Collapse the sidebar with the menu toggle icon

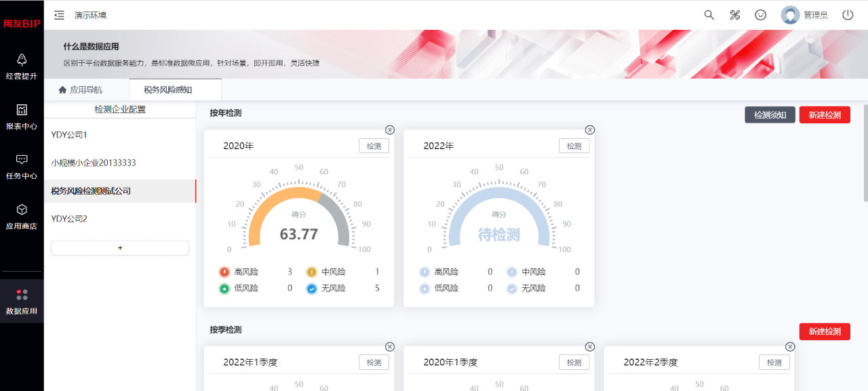(60, 15)
